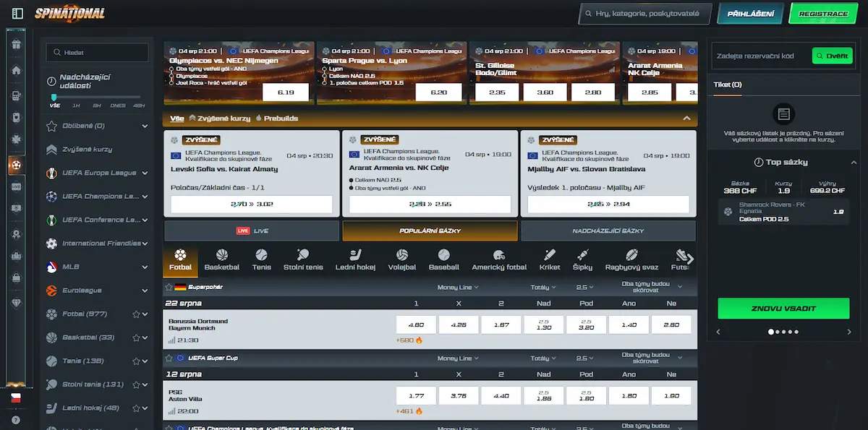This screenshot has height=430, width=868.
Task: Click the Hledat sidebar search field
Action: [x=98, y=52]
